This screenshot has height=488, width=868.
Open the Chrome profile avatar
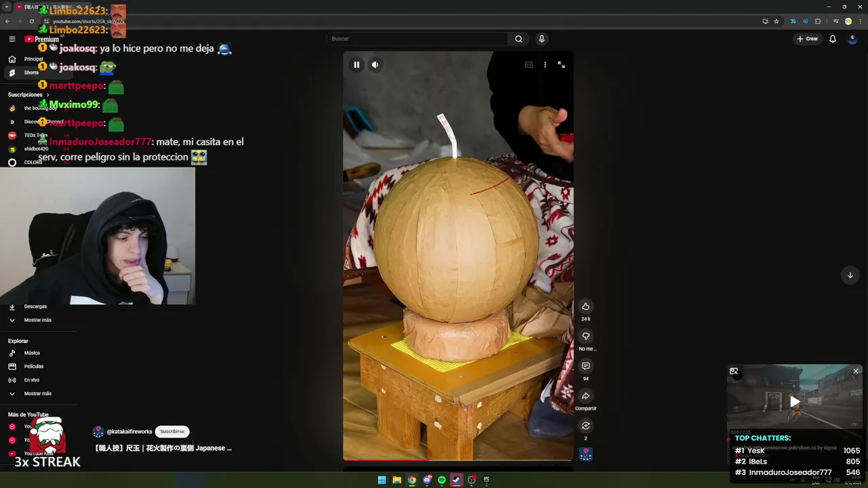click(848, 21)
